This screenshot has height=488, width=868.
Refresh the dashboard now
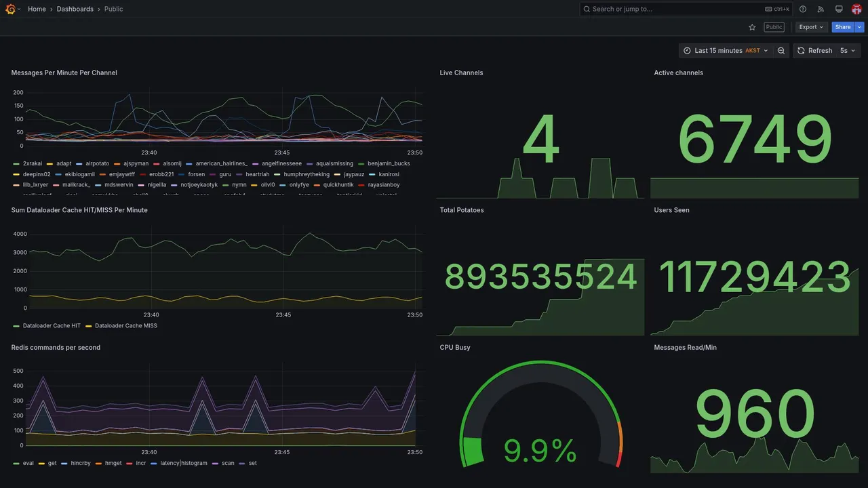tap(814, 51)
